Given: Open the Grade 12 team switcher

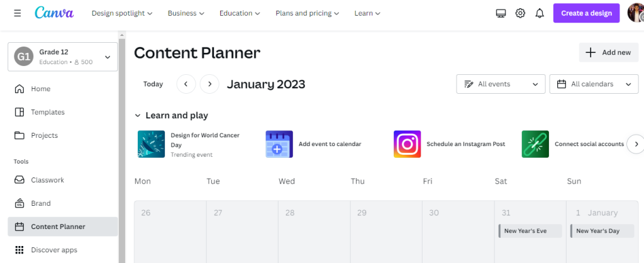Looking at the screenshot, I should 63,57.
